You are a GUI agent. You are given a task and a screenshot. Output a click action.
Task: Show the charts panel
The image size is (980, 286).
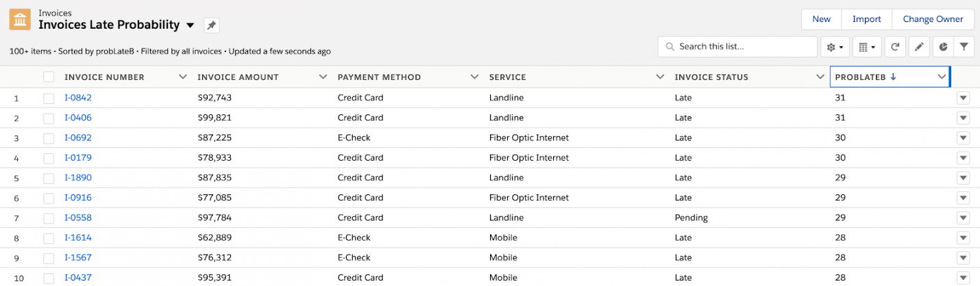coord(943,47)
